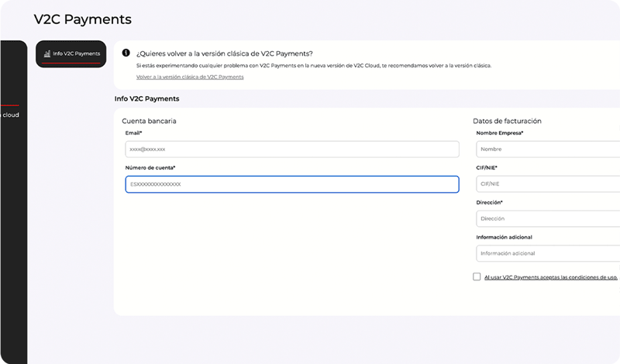This screenshot has width=620, height=364.
Task: Click the Información adicional input box
Action: [547, 253]
